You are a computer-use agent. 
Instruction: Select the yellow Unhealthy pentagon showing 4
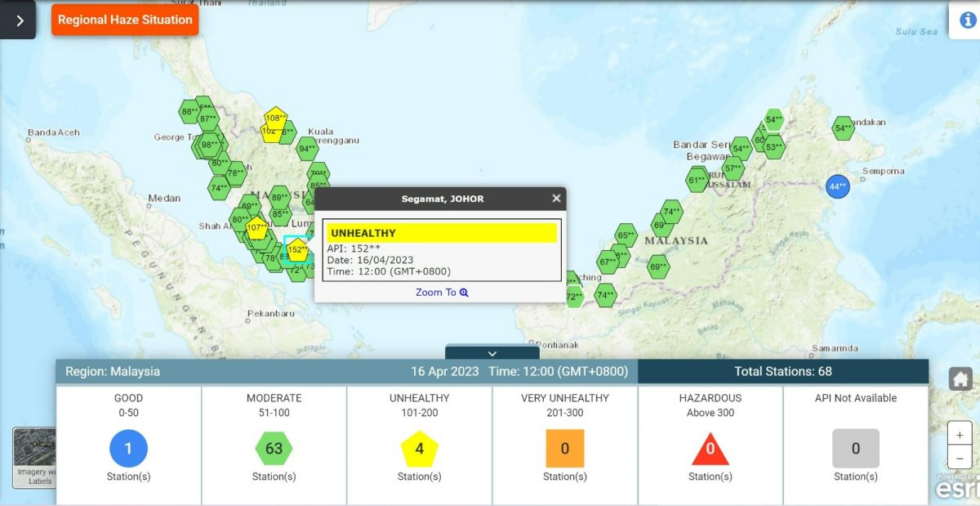coord(419,448)
